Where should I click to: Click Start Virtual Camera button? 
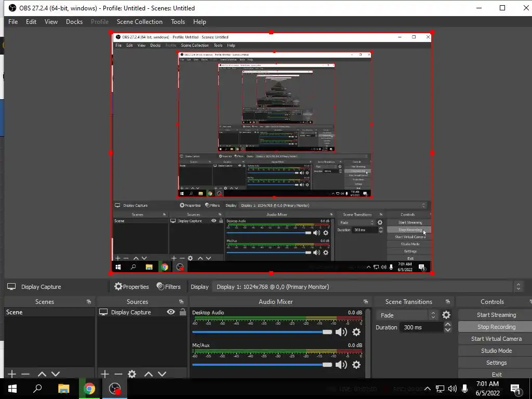496,339
